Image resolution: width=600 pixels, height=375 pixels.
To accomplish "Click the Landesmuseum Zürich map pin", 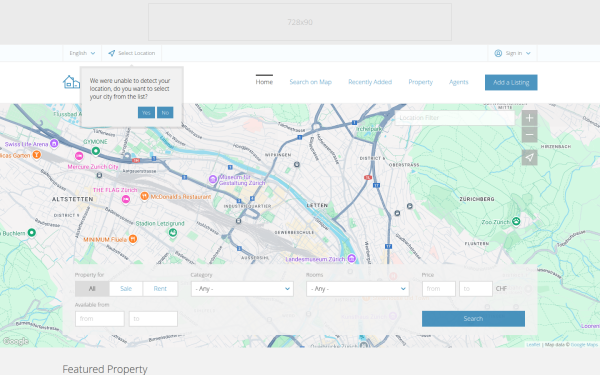I will coord(352,259).
